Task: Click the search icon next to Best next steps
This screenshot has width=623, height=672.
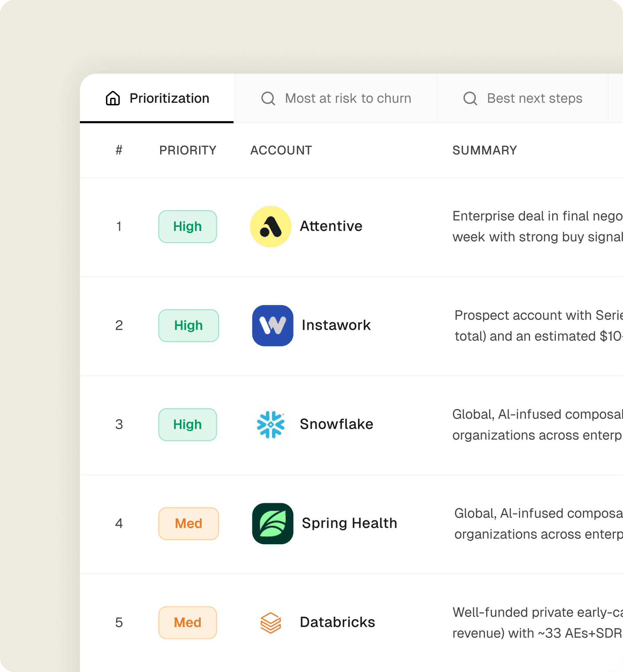Action: coord(470,98)
